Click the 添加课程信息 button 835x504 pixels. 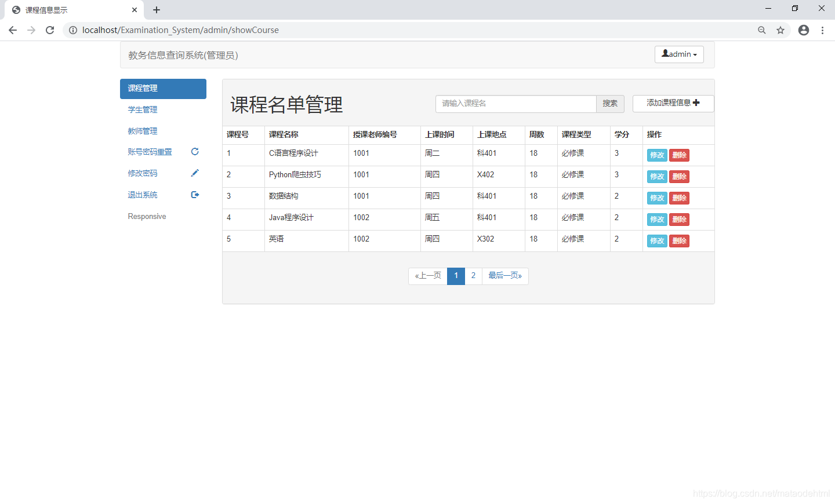pos(673,103)
